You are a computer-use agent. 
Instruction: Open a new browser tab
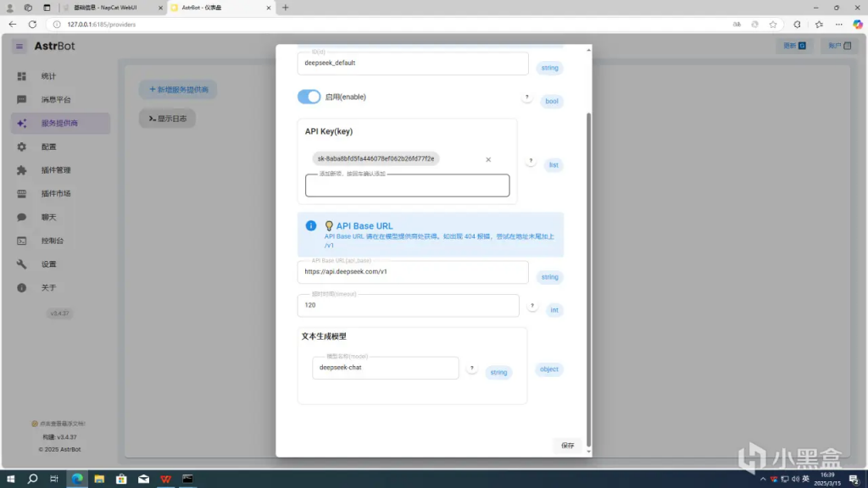click(x=286, y=8)
